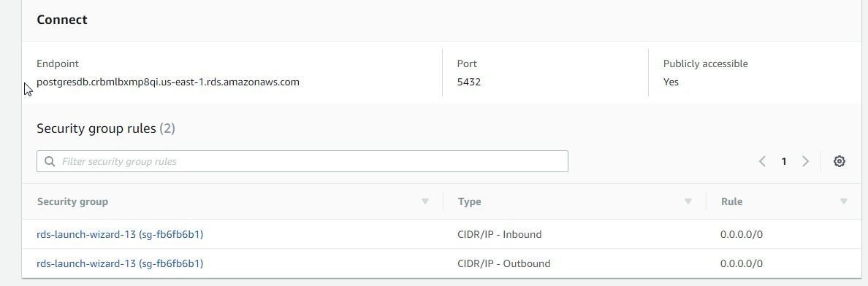This screenshot has width=868, height=286.
Task: Click the Type column header label
Action: (469, 202)
